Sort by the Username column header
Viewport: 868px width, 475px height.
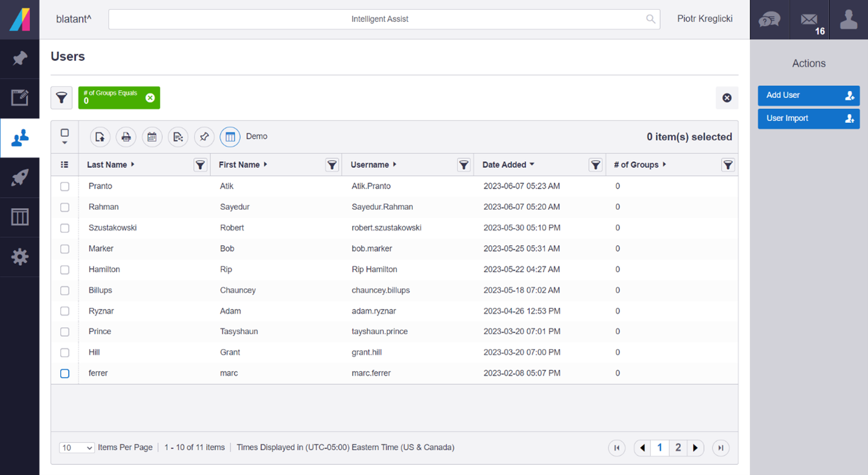point(373,165)
